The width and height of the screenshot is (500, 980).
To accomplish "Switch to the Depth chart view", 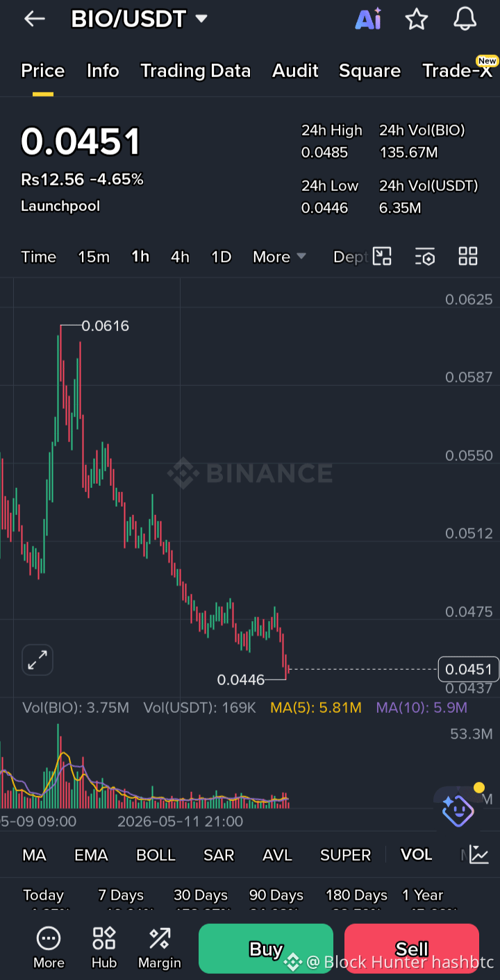I will (350, 257).
